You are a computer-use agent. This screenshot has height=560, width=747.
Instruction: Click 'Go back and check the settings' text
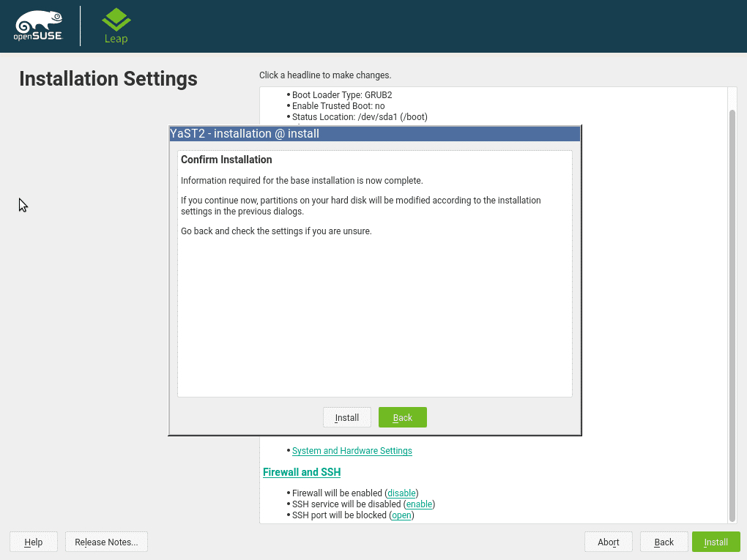coord(242,231)
